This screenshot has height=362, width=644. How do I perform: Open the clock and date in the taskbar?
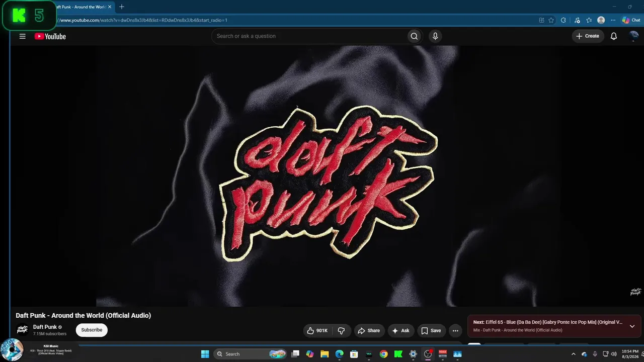click(630, 354)
